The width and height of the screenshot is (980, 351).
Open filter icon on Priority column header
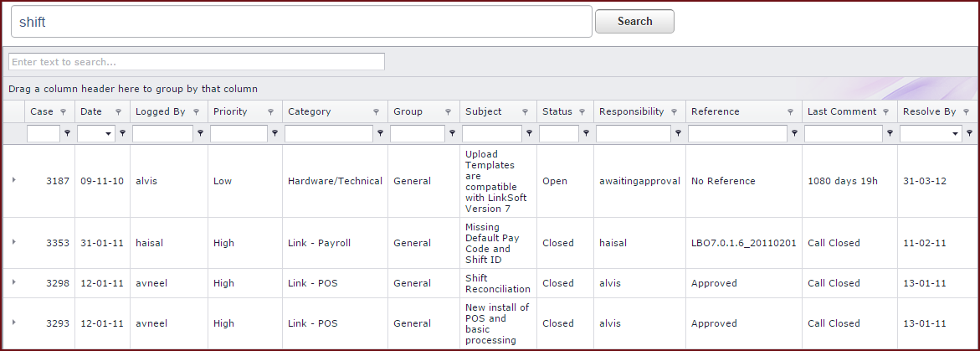[270, 112]
